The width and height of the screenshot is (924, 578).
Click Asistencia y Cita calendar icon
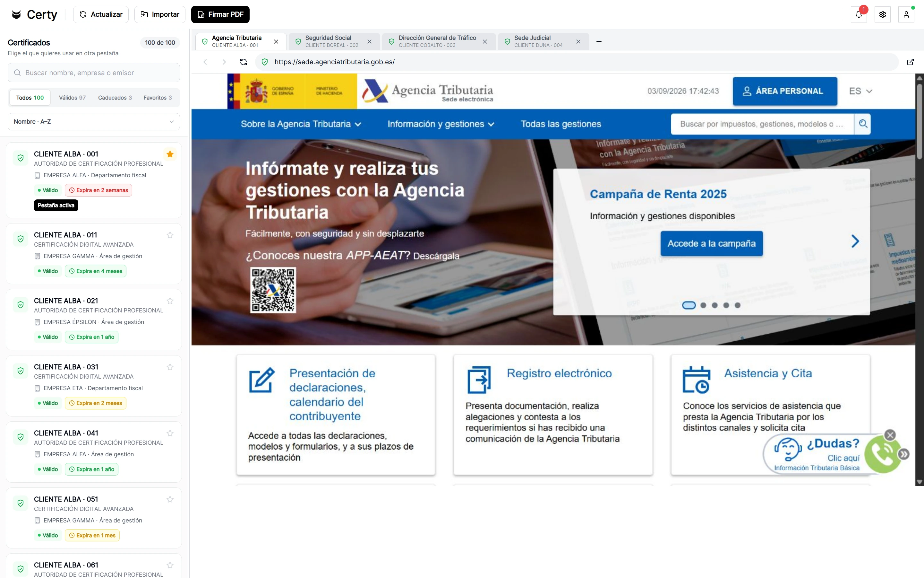tap(697, 380)
